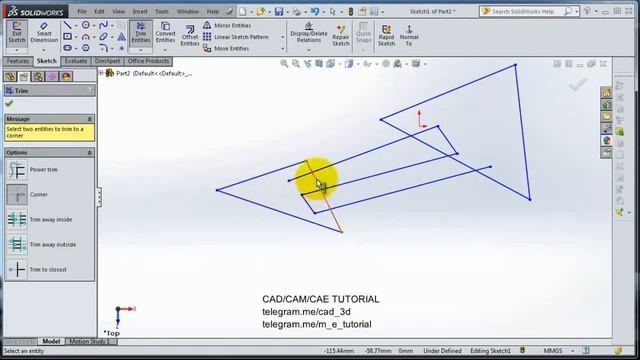Switch to the Evaluate tab

tap(76, 61)
